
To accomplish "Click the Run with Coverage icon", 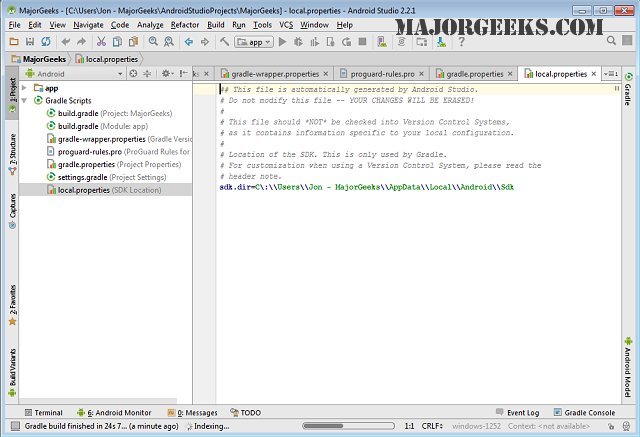I will [314, 42].
